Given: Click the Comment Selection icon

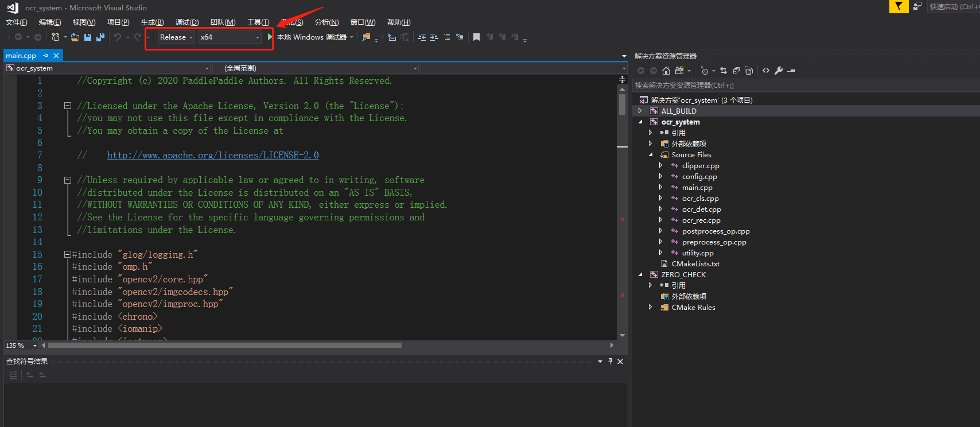Looking at the screenshot, I should click(x=447, y=37).
